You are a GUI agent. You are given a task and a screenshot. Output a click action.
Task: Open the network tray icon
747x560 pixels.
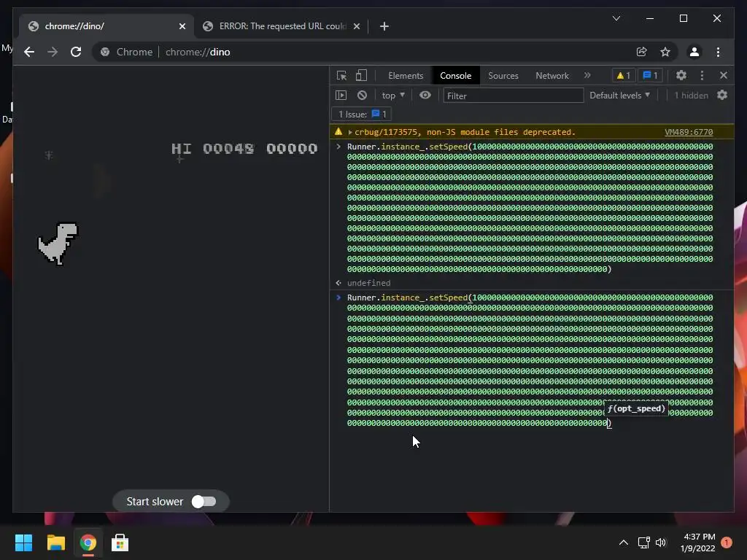click(x=643, y=542)
